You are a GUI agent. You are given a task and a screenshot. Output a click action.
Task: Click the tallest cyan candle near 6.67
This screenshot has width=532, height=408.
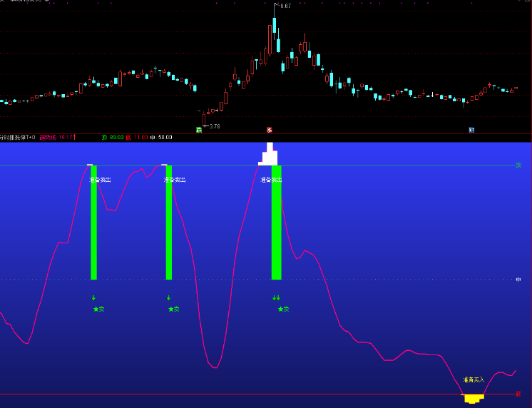tap(274, 25)
